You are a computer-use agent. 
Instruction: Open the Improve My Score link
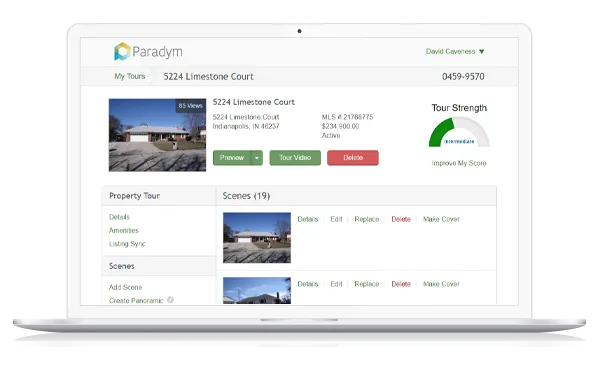[x=459, y=163]
